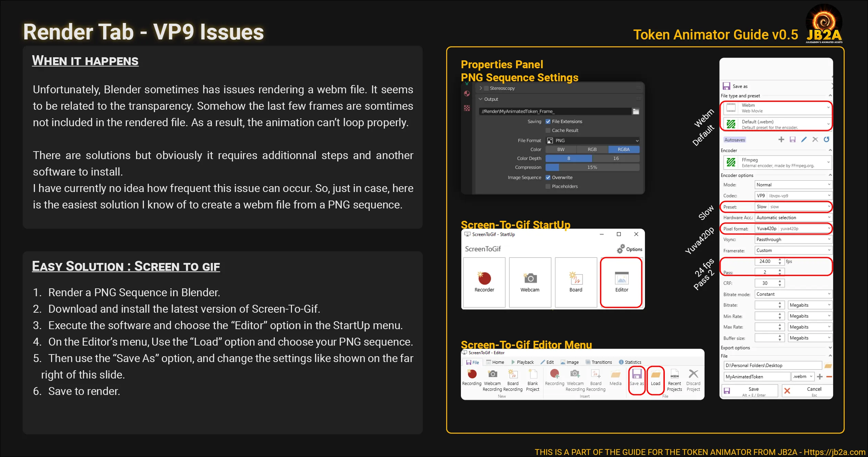This screenshot has height=457, width=868.
Task: Click Discard Project in the Editor ribbon
Action: (693, 380)
